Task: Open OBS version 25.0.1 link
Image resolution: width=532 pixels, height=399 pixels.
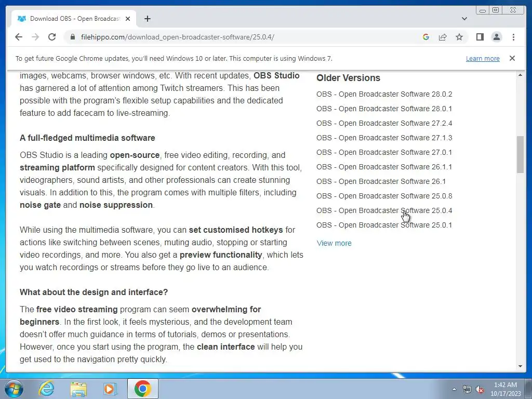Action: point(384,225)
